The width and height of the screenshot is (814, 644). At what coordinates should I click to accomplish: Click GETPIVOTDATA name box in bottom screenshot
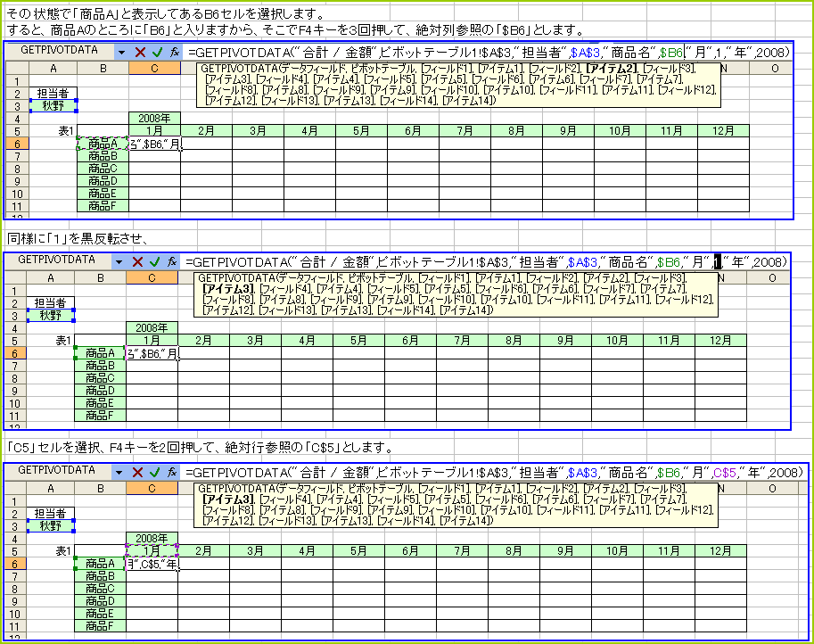pyautogui.click(x=58, y=471)
